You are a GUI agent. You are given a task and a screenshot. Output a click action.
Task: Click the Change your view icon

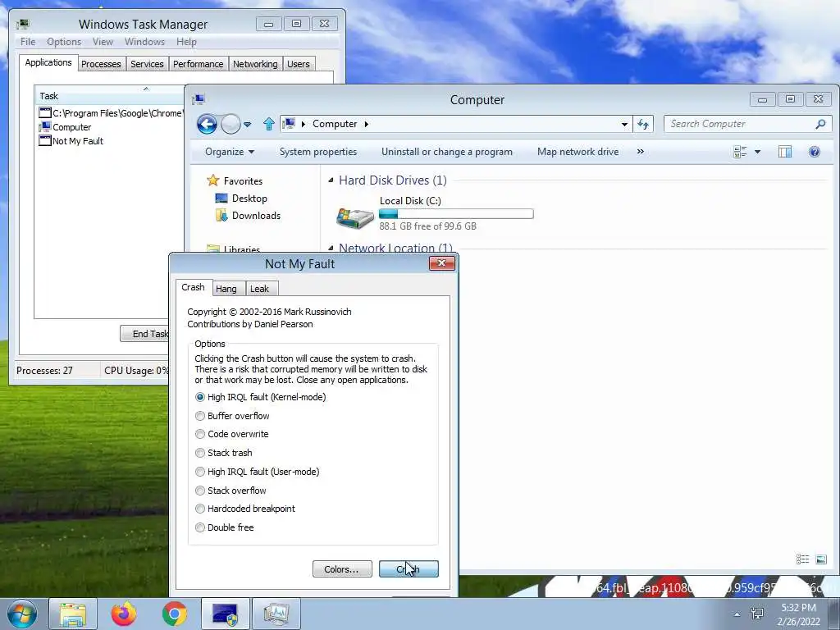point(740,152)
